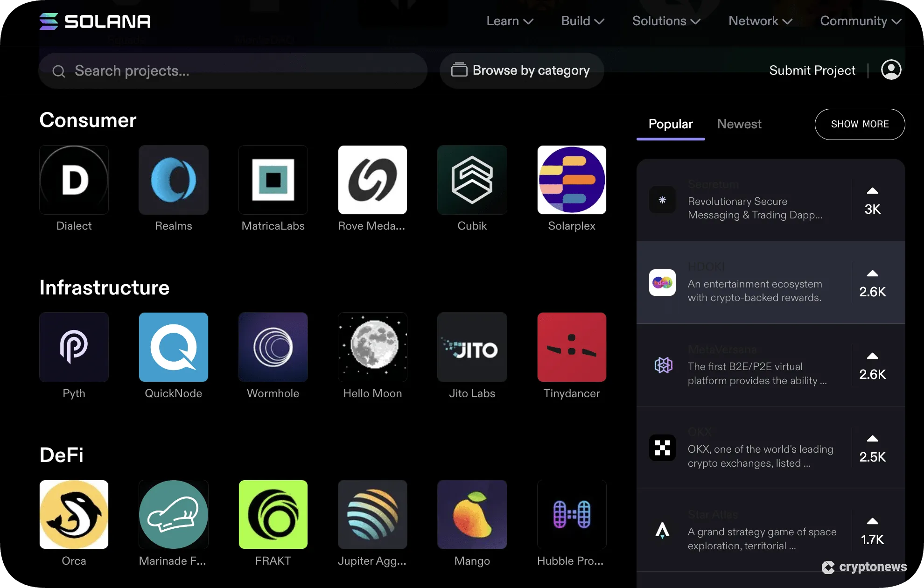The width and height of the screenshot is (924, 588).
Task: Open the Network dropdown menu
Action: point(759,21)
